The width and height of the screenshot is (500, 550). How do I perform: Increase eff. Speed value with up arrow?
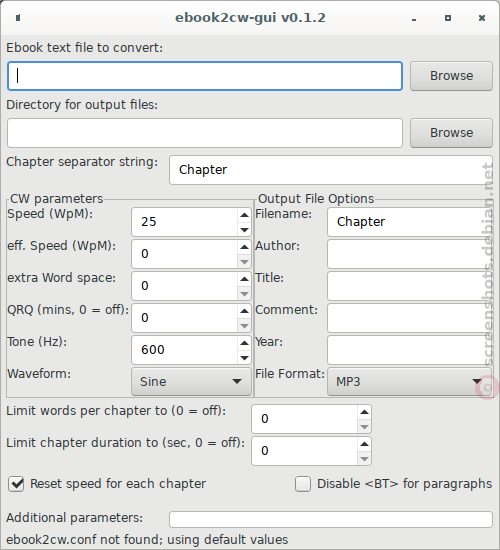click(x=244, y=247)
